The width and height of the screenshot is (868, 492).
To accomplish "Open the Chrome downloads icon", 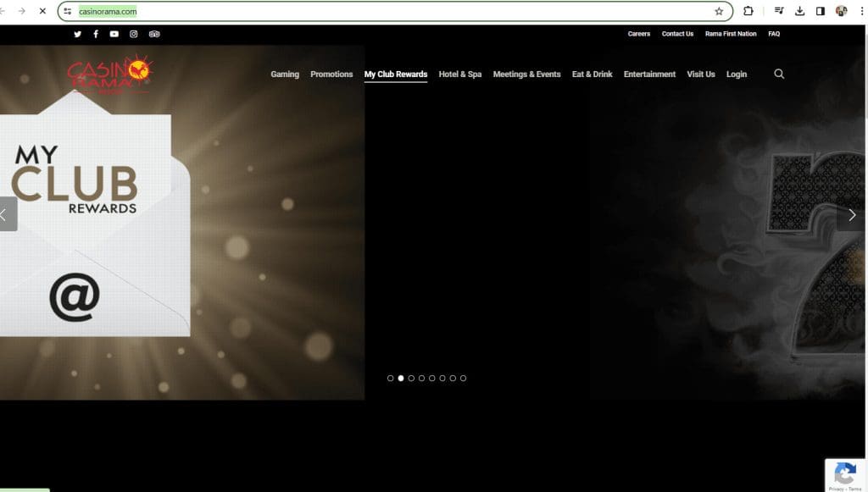I will pyautogui.click(x=799, y=11).
